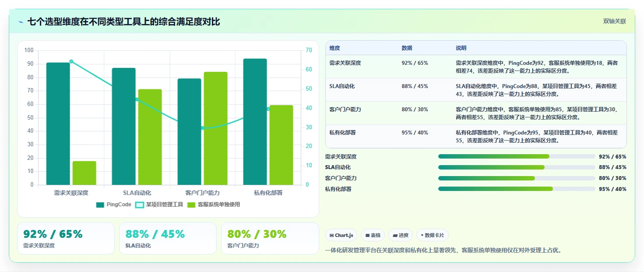Click the PingCode bar for SLA自动化
Screen dimensions: 644x272
pos(123,127)
